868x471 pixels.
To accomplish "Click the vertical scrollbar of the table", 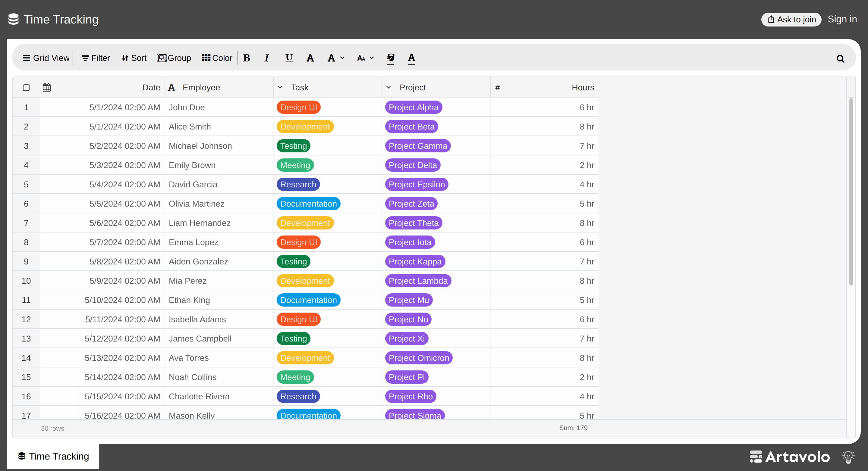I will click(851, 192).
